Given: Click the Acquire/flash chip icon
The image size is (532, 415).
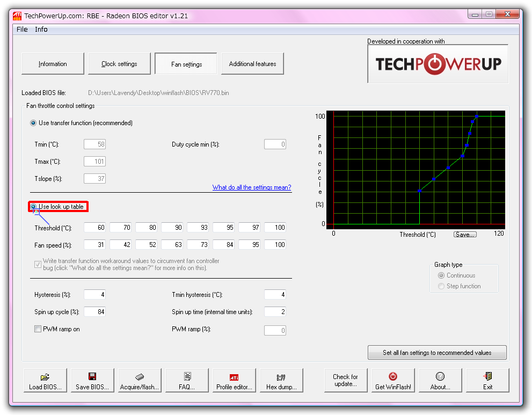Looking at the screenshot, I should click(140, 377).
